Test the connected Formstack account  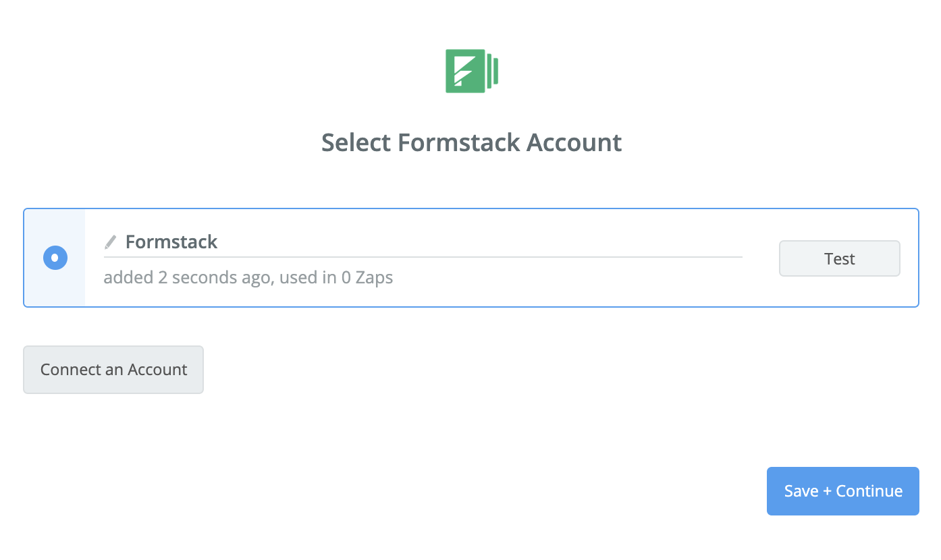tap(839, 258)
